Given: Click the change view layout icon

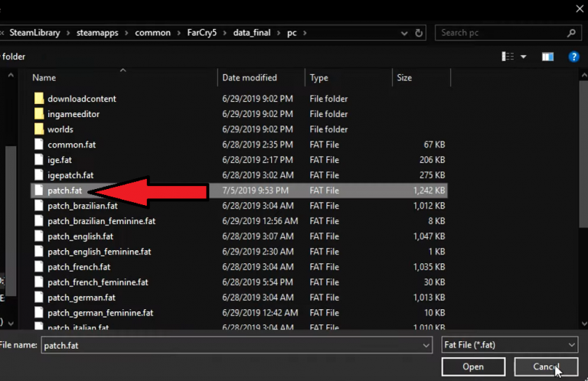Looking at the screenshot, I should (x=508, y=57).
